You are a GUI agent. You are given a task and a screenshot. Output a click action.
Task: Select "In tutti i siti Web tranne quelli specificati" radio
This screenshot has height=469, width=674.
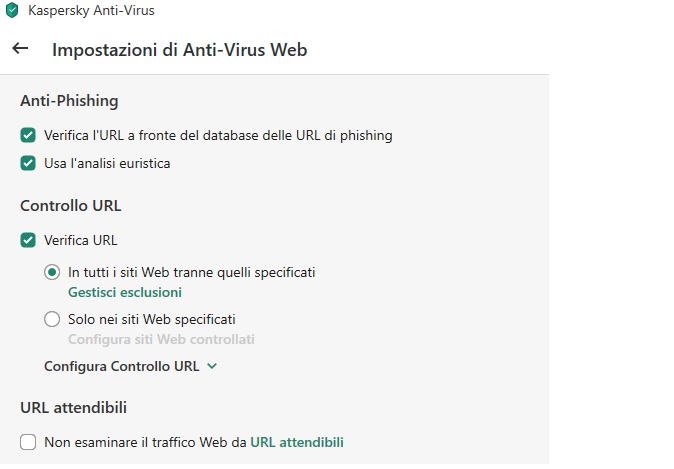(x=52, y=273)
